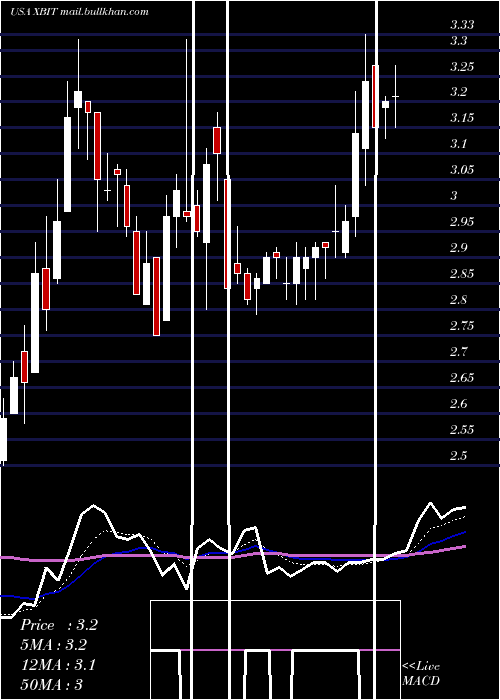Click the 2.75 price axis label
The width and height of the screenshot is (500, 700).
(x=462, y=325)
